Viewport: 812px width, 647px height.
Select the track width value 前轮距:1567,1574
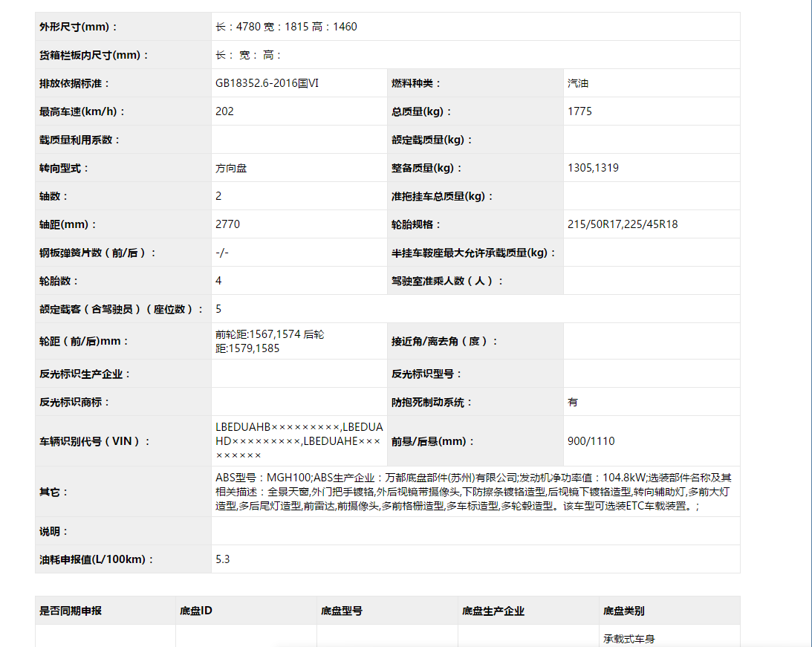pos(258,334)
